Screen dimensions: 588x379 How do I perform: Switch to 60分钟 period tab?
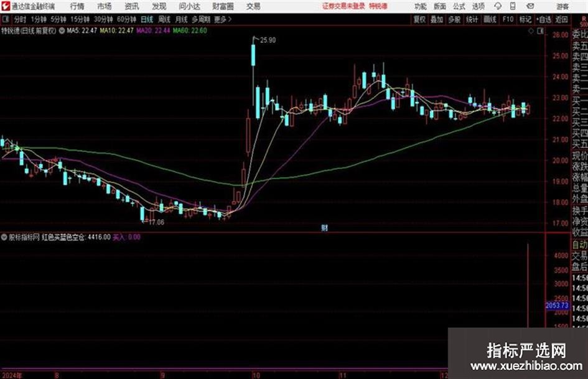coord(126,19)
